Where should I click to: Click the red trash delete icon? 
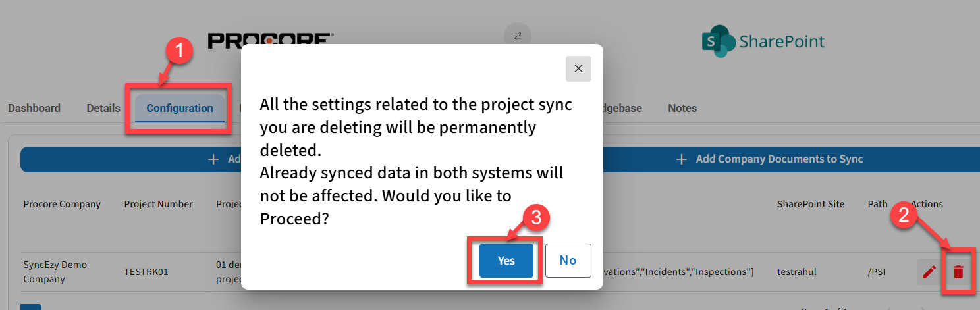pyautogui.click(x=958, y=271)
